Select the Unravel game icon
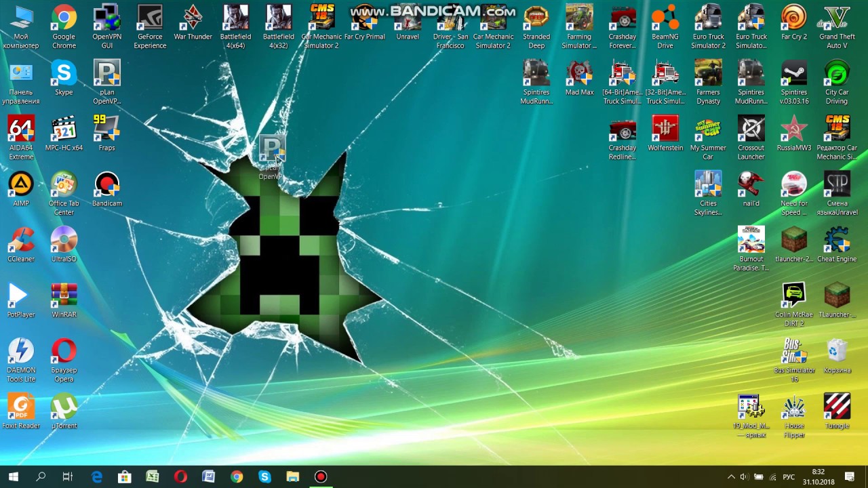The image size is (868, 488). 408,22
